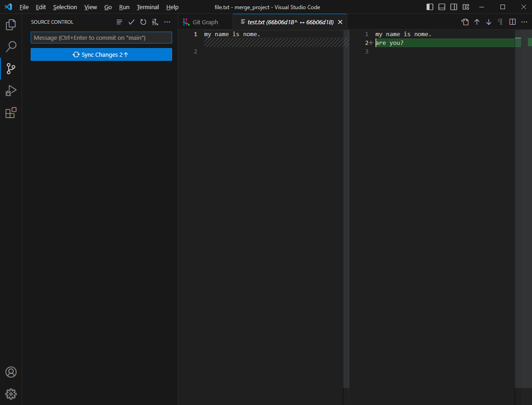The width and height of the screenshot is (532, 405).
Task: Click the VS Code logo icon
Action: point(9,7)
